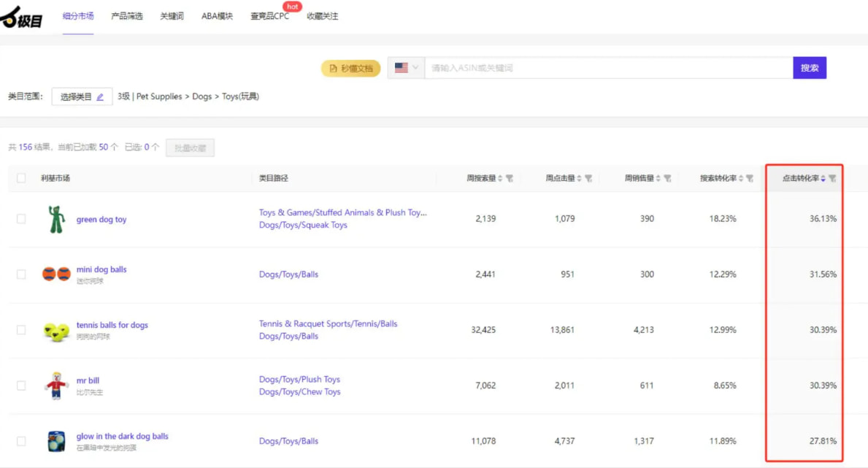Switch to the 产品筛选 tab
This screenshot has width=868, height=468.
pyautogui.click(x=127, y=16)
